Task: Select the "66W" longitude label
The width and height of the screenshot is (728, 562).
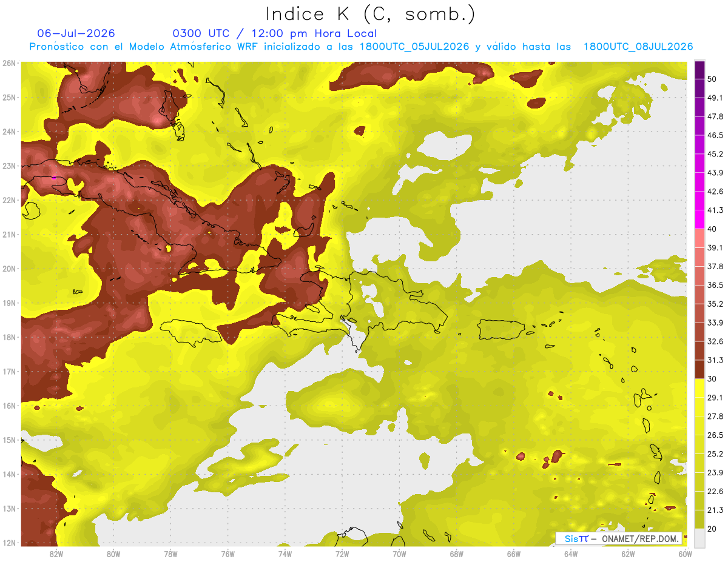Action: click(514, 554)
